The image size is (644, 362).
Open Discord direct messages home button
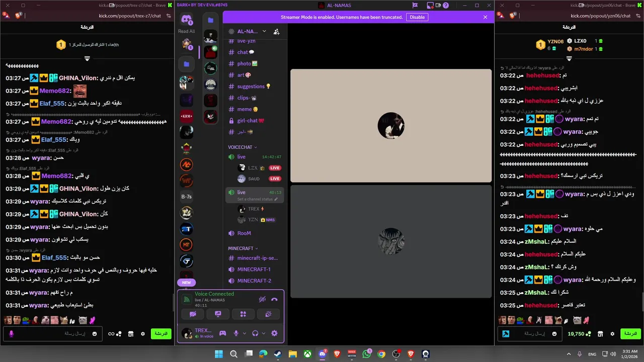pyautogui.click(x=187, y=20)
